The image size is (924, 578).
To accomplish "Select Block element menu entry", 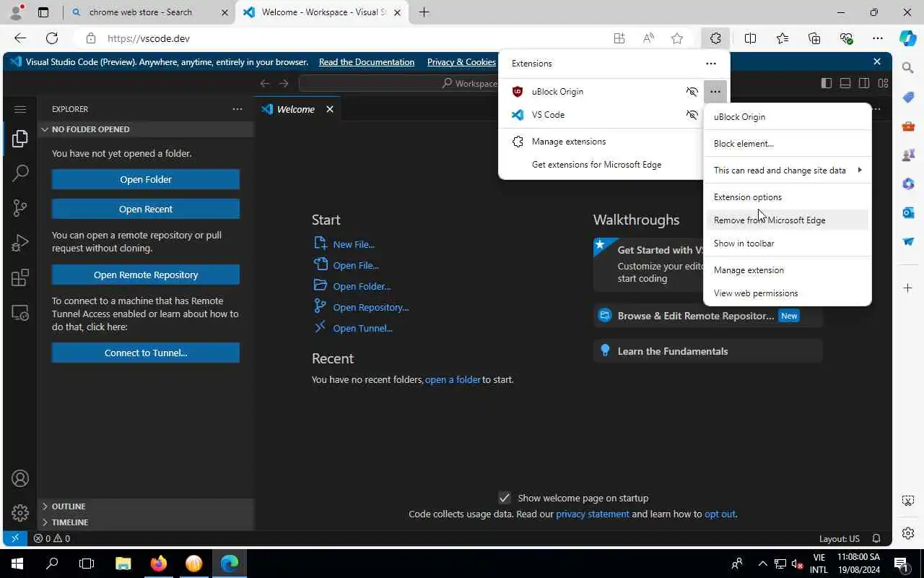I will coord(788,144).
